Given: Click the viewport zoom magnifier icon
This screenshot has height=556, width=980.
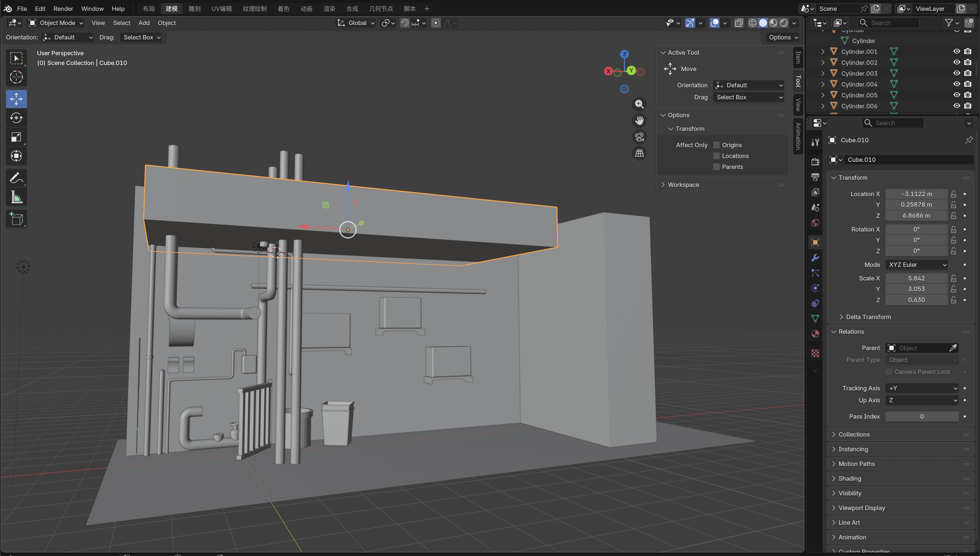Looking at the screenshot, I should point(639,104).
